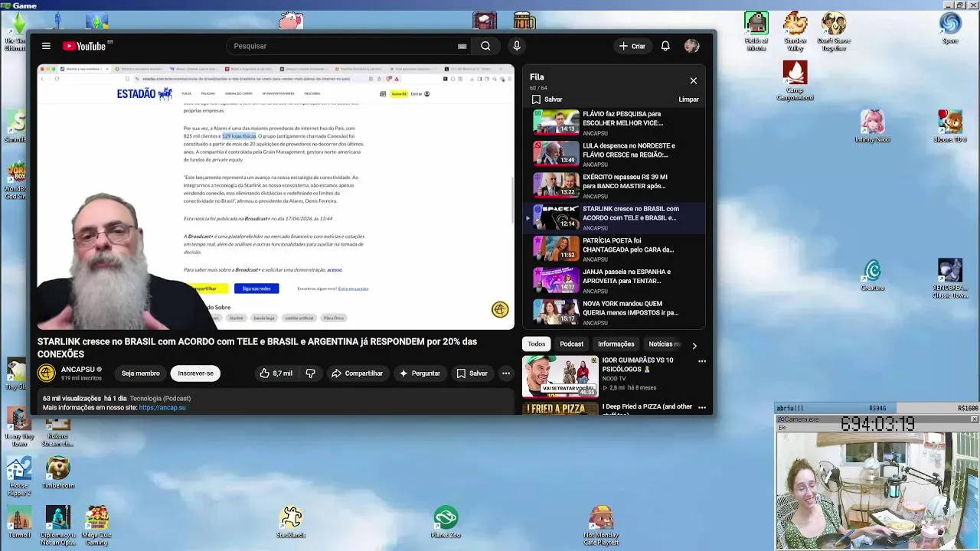Screen dimensions: 980x551
Task: Open Not Monday Cafe Playtest shortcut
Action: click(x=601, y=525)
